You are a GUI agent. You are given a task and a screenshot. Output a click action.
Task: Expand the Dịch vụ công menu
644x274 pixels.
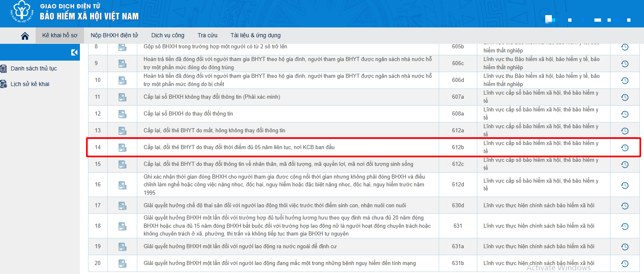(x=168, y=36)
